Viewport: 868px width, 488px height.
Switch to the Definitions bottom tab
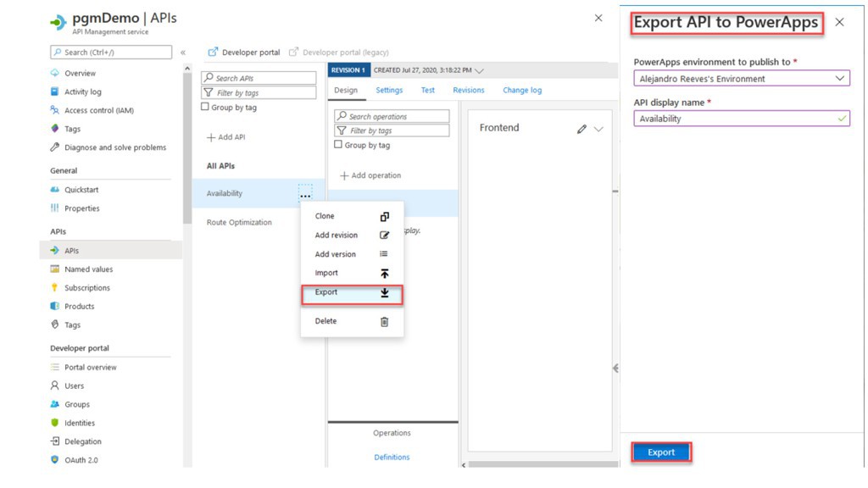pos(392,457)
